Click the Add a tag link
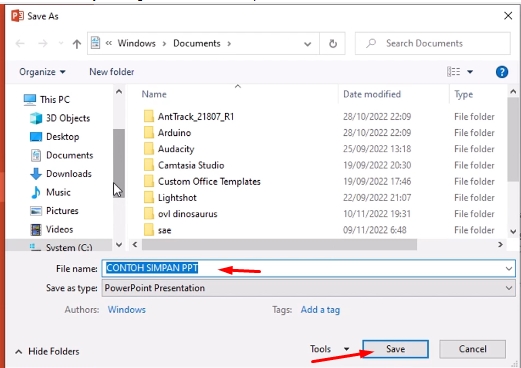Viewport: 521px width, 368px height. coord(320,310)
